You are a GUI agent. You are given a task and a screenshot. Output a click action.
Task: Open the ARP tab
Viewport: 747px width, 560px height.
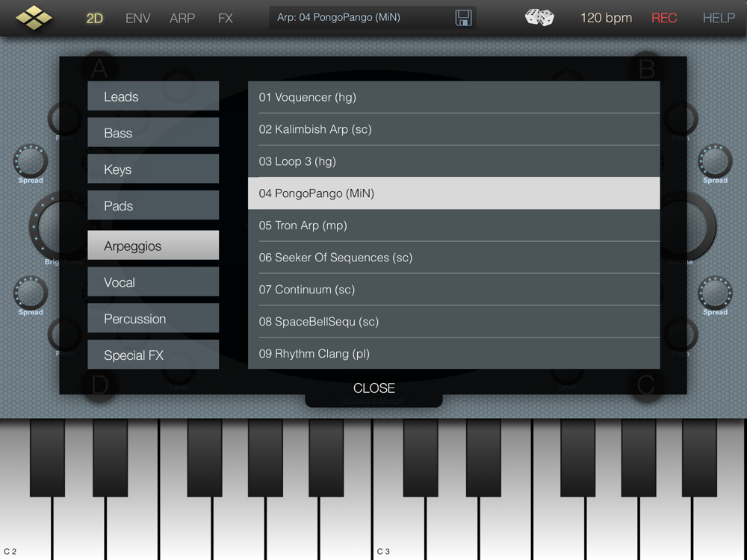coord(182,18)
